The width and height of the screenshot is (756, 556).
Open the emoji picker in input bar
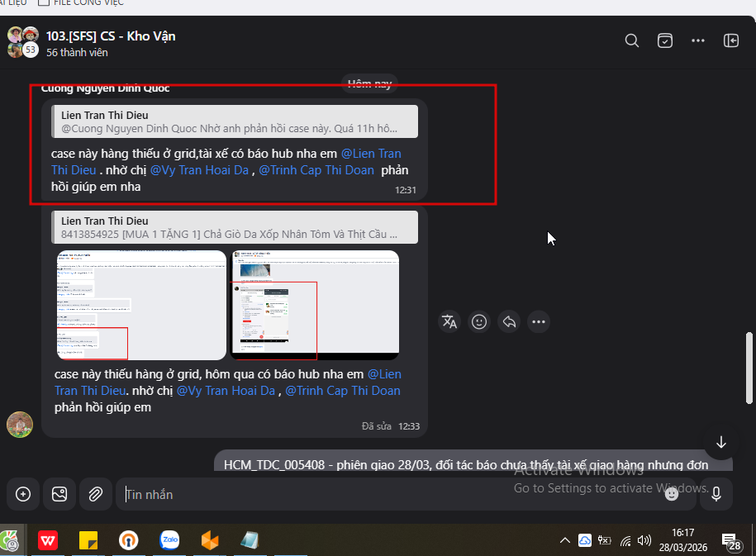click(672, 494)
